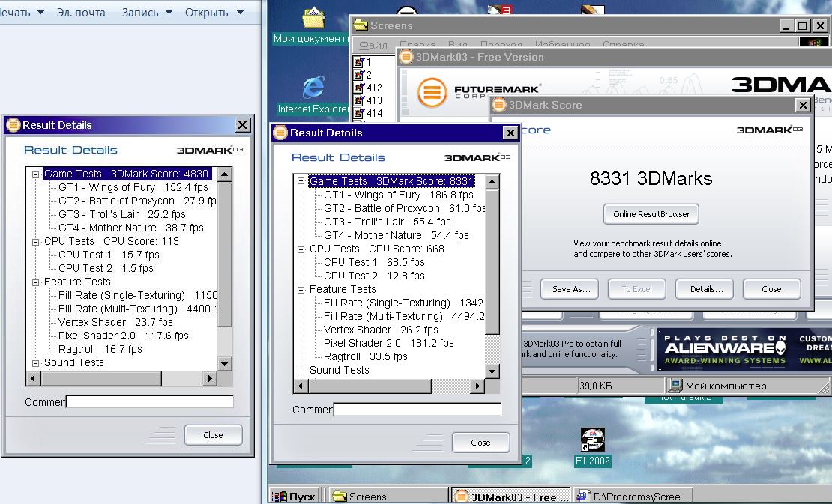Collapse Game Tests node in left Result Details

point(35,174)
